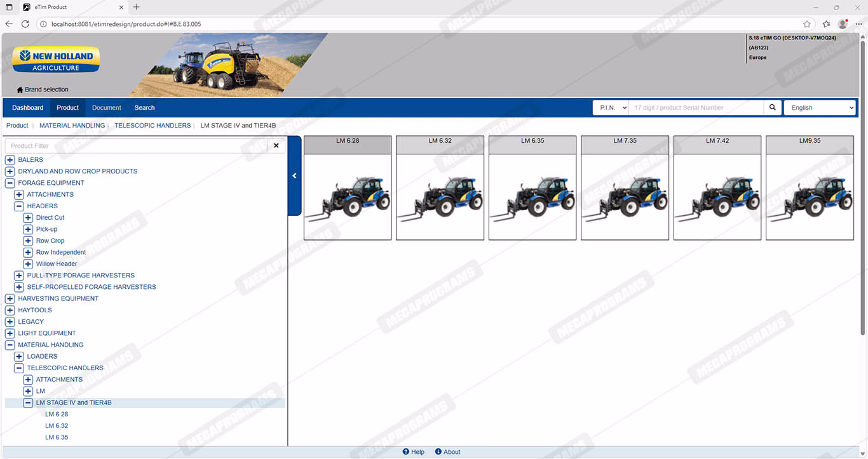Collapse the sidebar with the left chevron
This screenshot has height=459, width=868.
click(x=294, y=176)
